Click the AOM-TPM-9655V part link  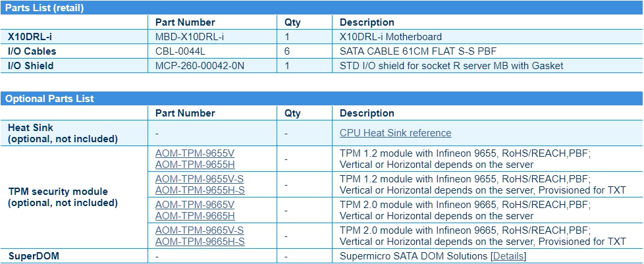pos(195,153)
